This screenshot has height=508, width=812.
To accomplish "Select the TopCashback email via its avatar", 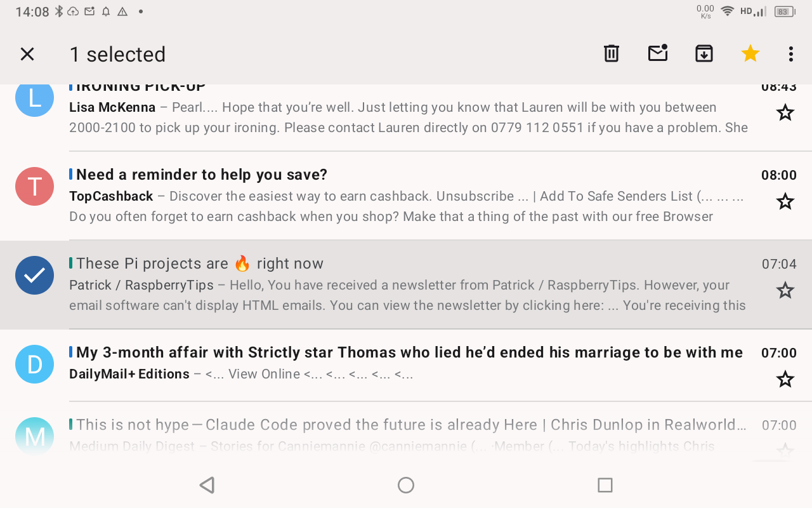I will tap(34, 187).
